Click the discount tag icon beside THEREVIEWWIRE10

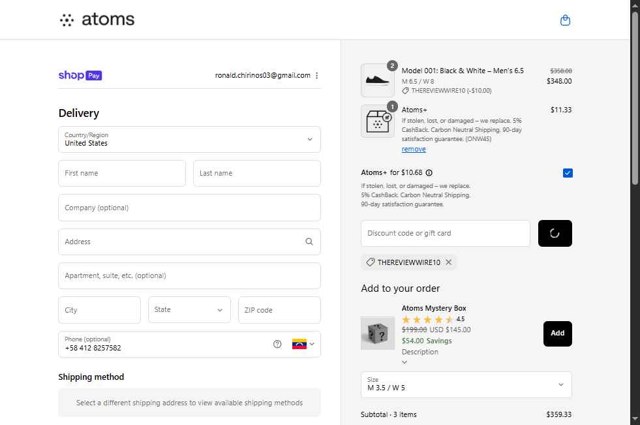(370, 262)
